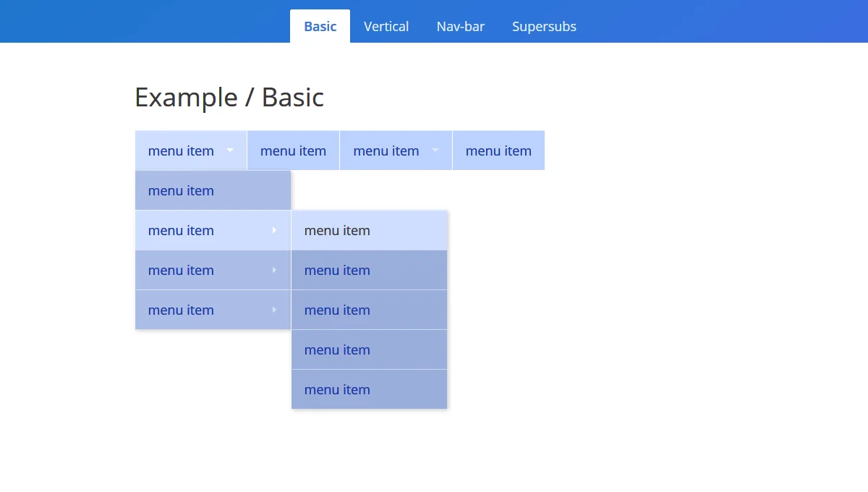868x492 pixels.
Task: Select the Supersubs tab
Action: point(544,26)
